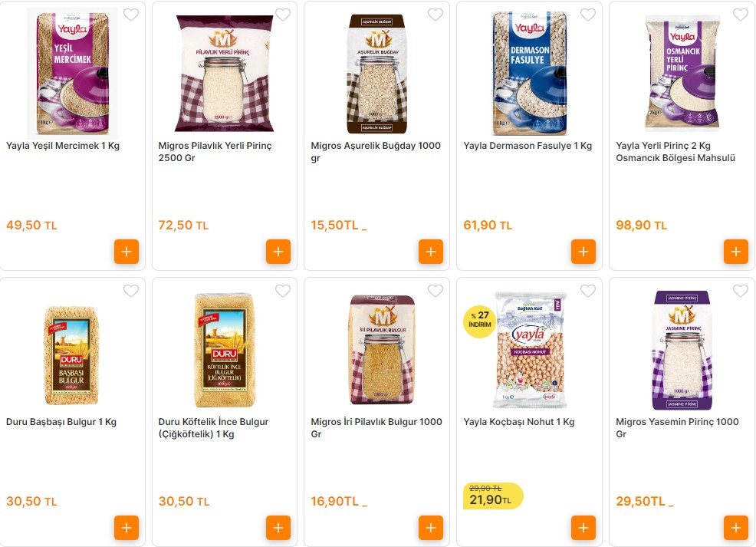Open Yayla Dermason Fasulye 1 Kg product link
Screen dimensions: 756x547
(x=528, y=146)
